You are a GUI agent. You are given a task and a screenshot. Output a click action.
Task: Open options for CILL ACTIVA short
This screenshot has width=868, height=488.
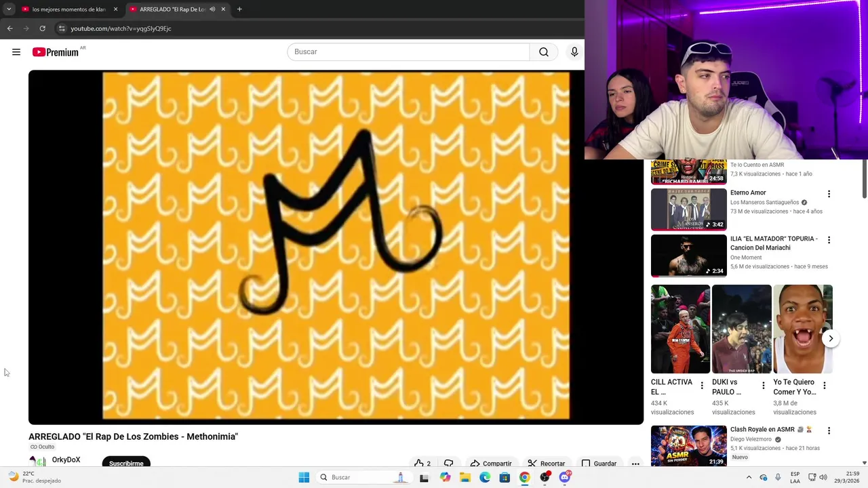[x=702, y=386]
